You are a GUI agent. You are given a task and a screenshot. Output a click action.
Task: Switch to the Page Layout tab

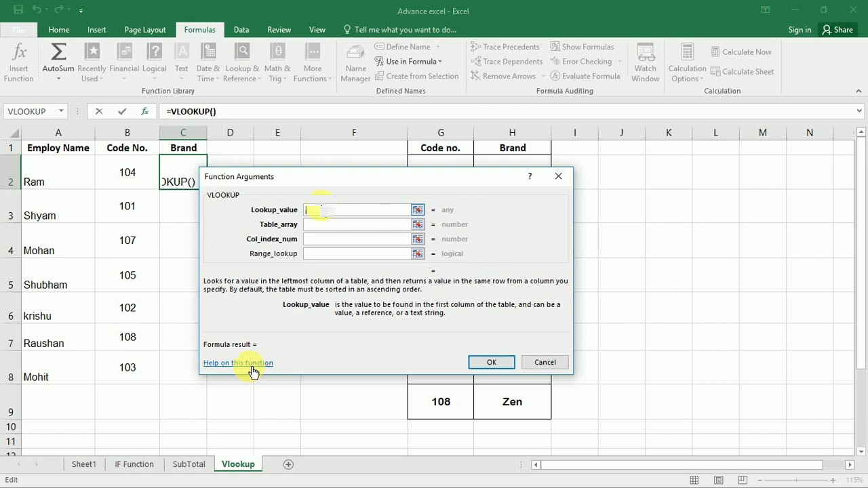145,30
